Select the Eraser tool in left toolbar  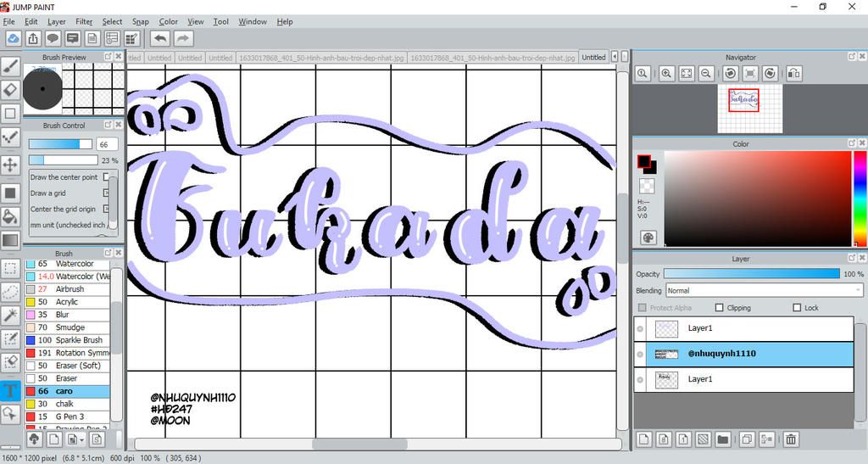click(x=10, y=90)
